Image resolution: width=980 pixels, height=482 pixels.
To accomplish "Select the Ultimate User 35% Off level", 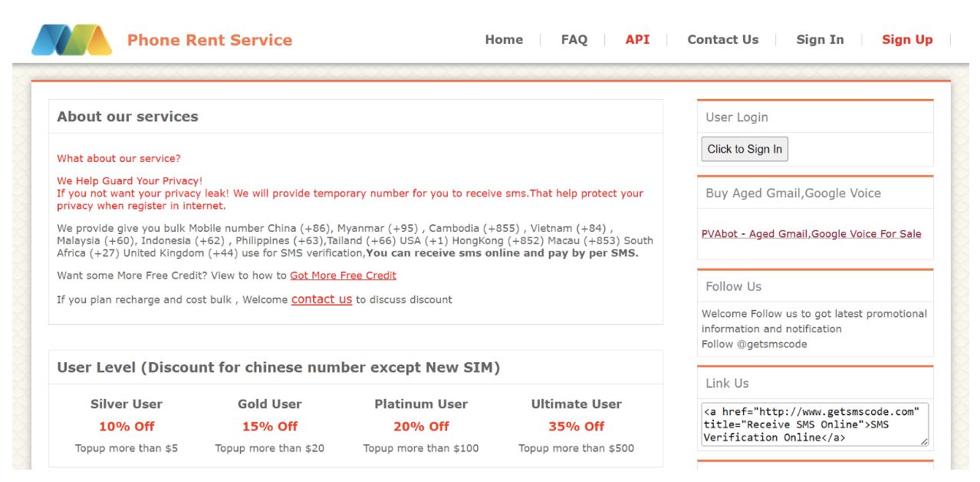I will 576,426.
